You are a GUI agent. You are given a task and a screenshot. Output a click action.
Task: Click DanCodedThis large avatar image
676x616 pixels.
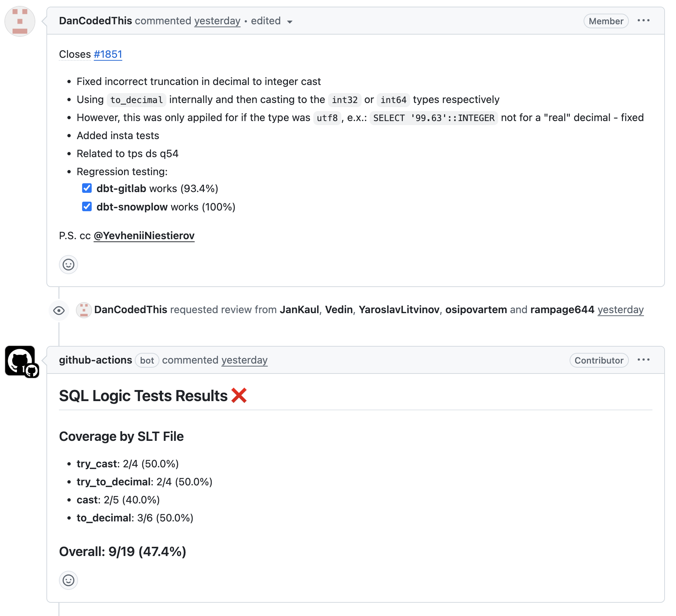pos(20,21)
